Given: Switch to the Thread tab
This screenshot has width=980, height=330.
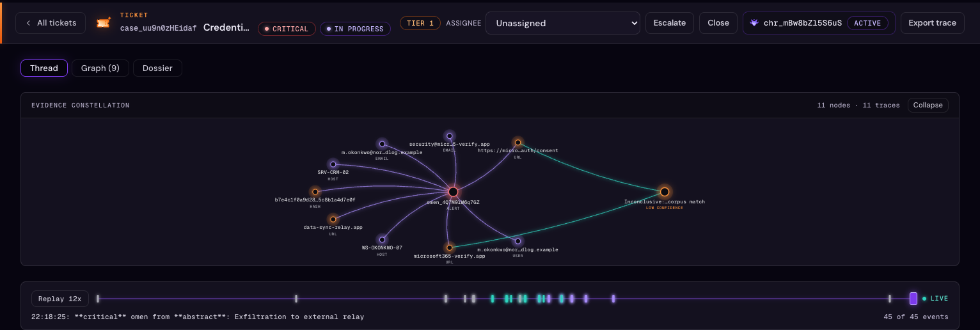Looking at the screenshot, I should [x=44, y=68].
